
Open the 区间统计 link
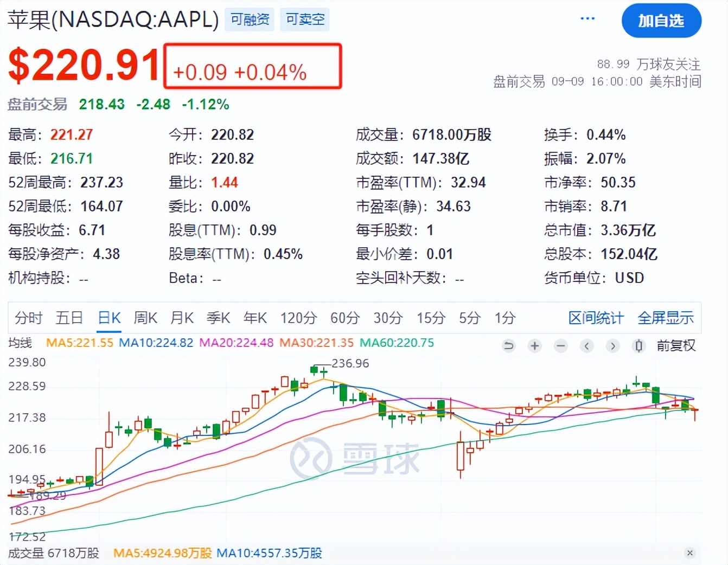coord(596,318)
